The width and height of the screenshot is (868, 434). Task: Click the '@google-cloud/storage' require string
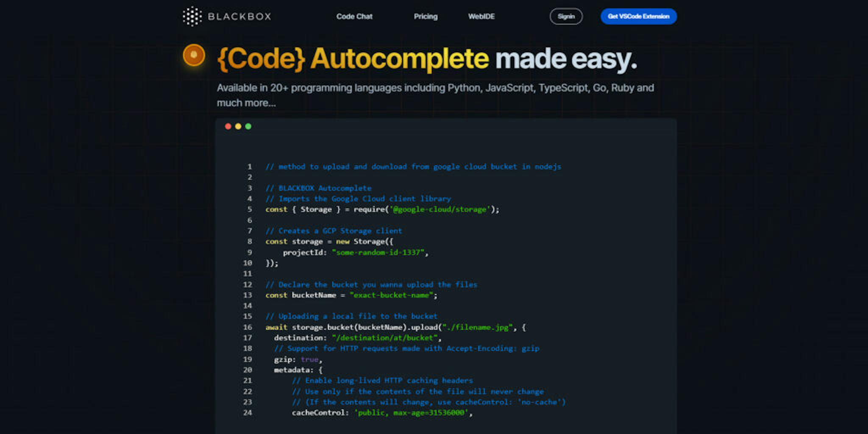[x=440, y=209]
